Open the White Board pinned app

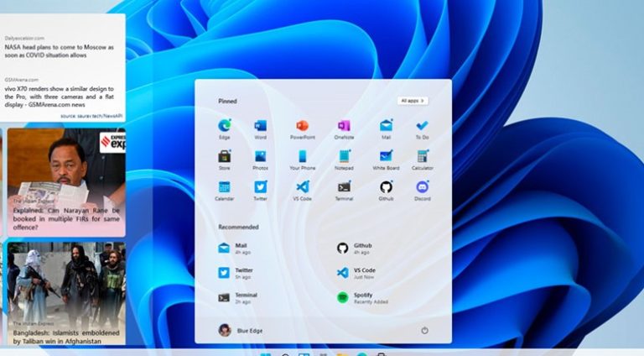coord(386,160)
